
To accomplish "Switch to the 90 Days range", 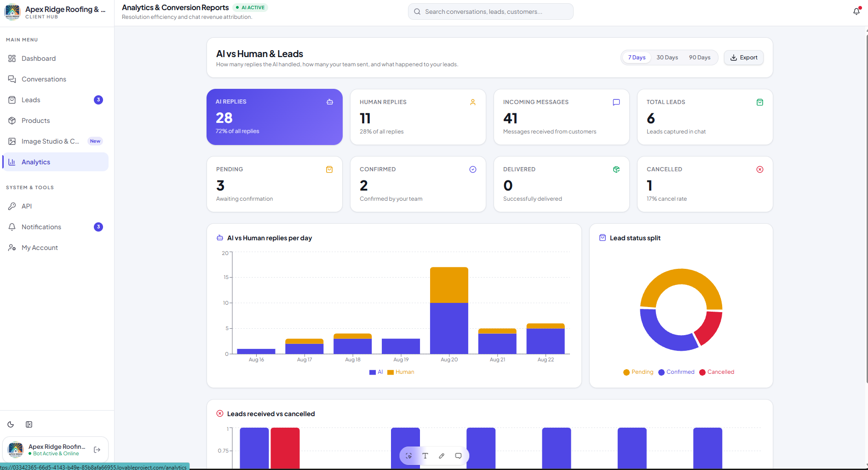I will click(700, 58).
